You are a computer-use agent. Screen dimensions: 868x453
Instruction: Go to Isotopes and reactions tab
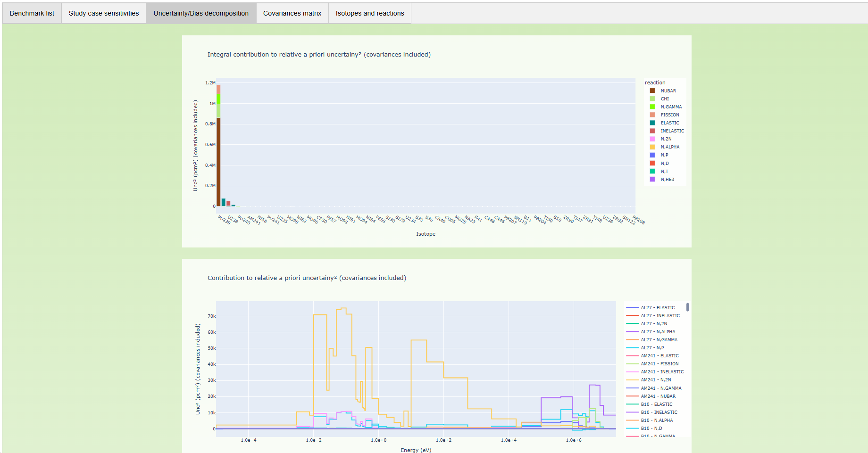(x=370, y=13)
